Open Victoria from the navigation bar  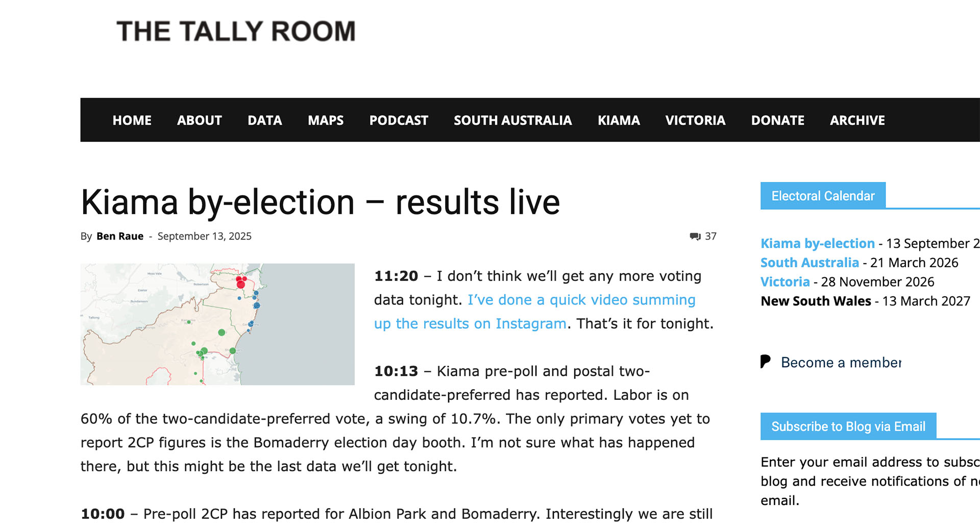(695, 121)
